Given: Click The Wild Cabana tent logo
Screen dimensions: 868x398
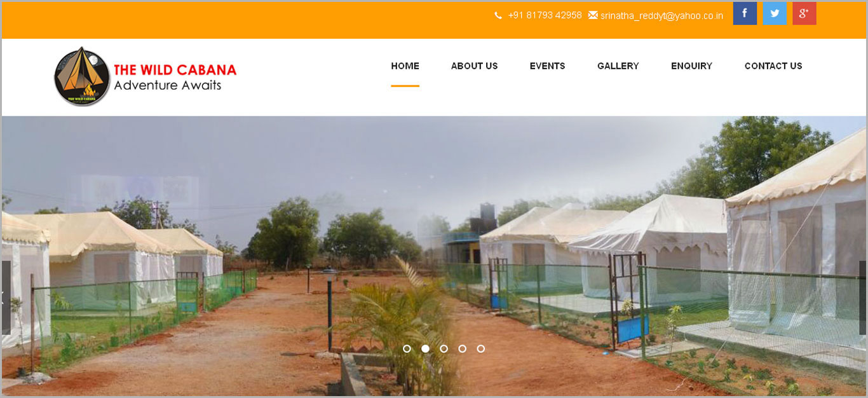Looking at the screenshot, I should tap(82, 76).
